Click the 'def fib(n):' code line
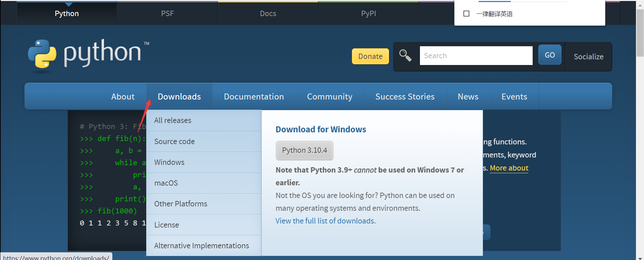Image resolution: width=644 pixels, height=260 pixels. (113, 138)
